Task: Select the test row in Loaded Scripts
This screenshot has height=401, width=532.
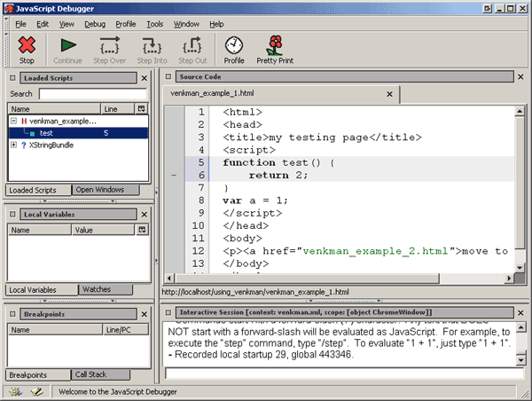Action: [x=78, y=133]
